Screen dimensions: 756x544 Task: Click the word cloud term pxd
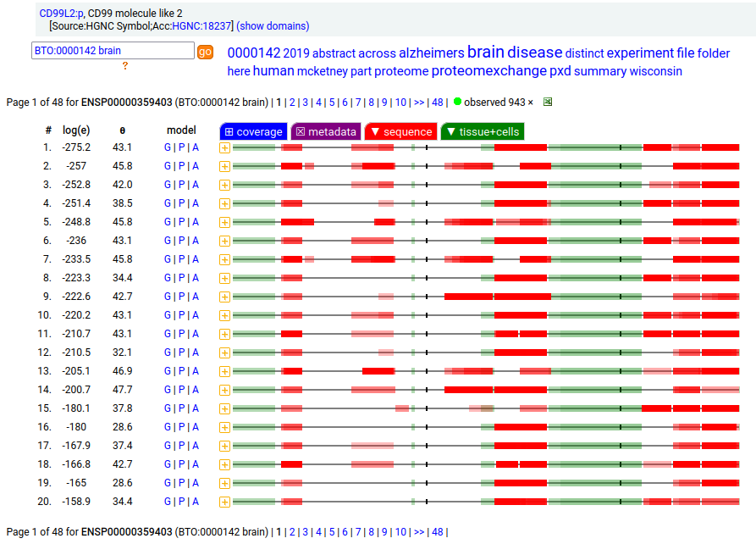pos(560,70)
